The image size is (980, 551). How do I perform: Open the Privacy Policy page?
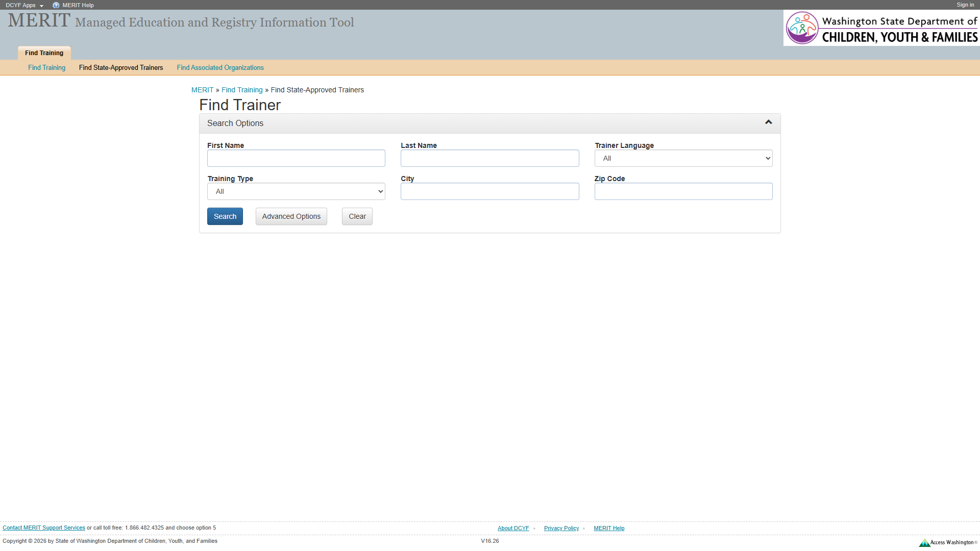pyautogui.click(x=561, y=528)
